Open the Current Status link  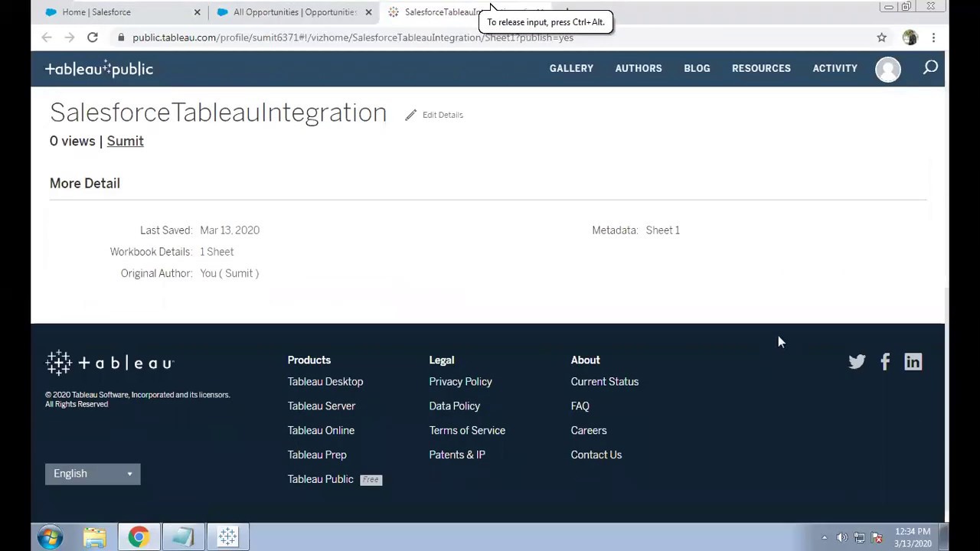click(x=605, y=382)
